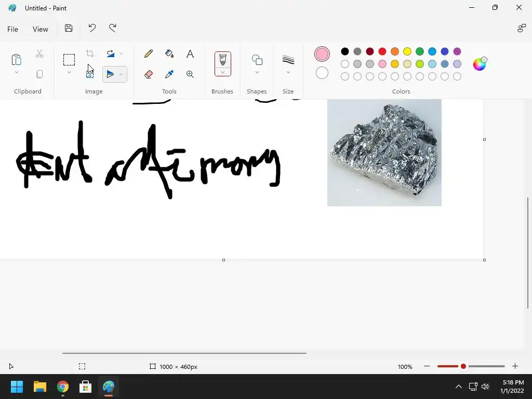Pick the purple color swatch

click(x=457, y=51)
